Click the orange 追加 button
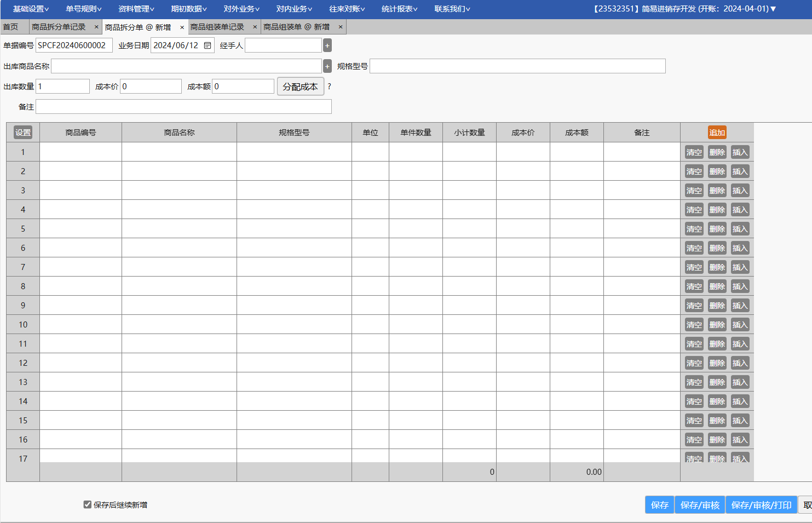812x523 pixels. click(x=717, y=133)
